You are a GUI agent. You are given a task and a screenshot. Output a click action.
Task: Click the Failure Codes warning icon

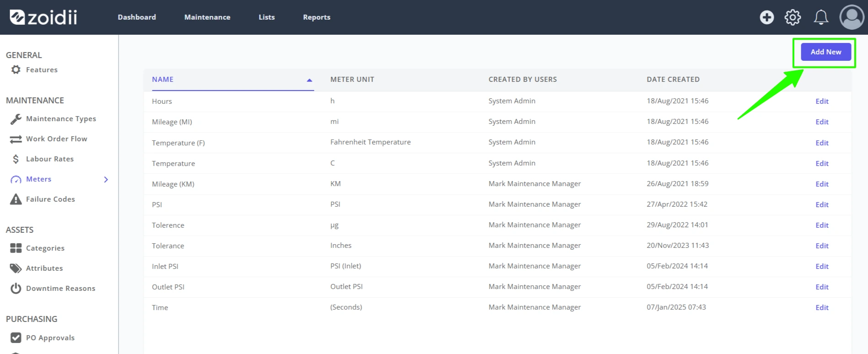tap(16, 199)
